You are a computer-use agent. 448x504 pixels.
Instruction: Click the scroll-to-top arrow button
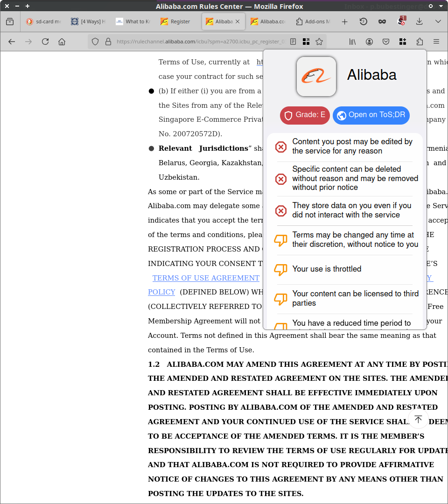click(x=418, y=419)
